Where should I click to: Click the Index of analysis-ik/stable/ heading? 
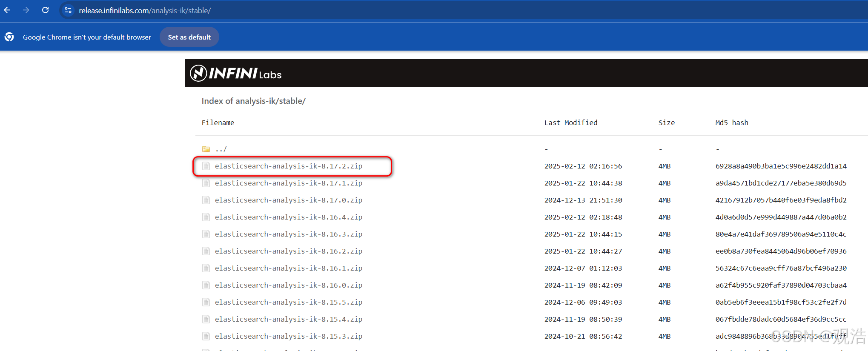[x=254, y=101]
